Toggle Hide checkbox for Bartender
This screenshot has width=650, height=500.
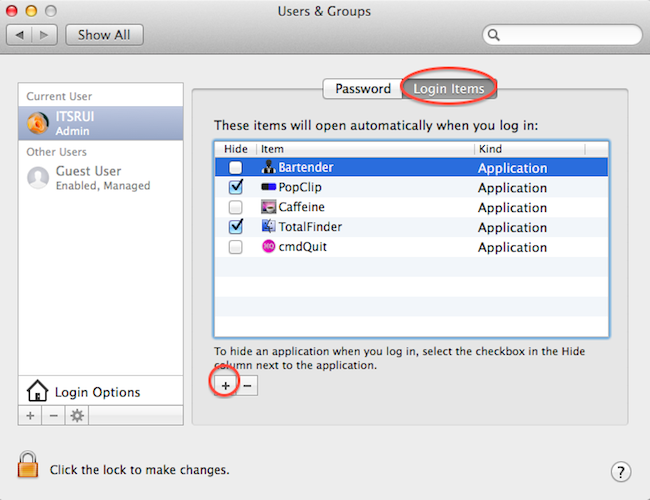pos(235,167)
